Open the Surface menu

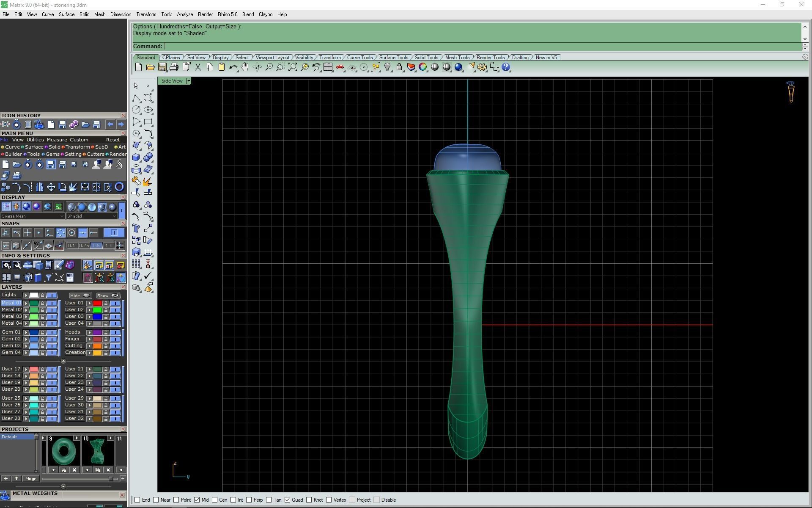(66, 14)
